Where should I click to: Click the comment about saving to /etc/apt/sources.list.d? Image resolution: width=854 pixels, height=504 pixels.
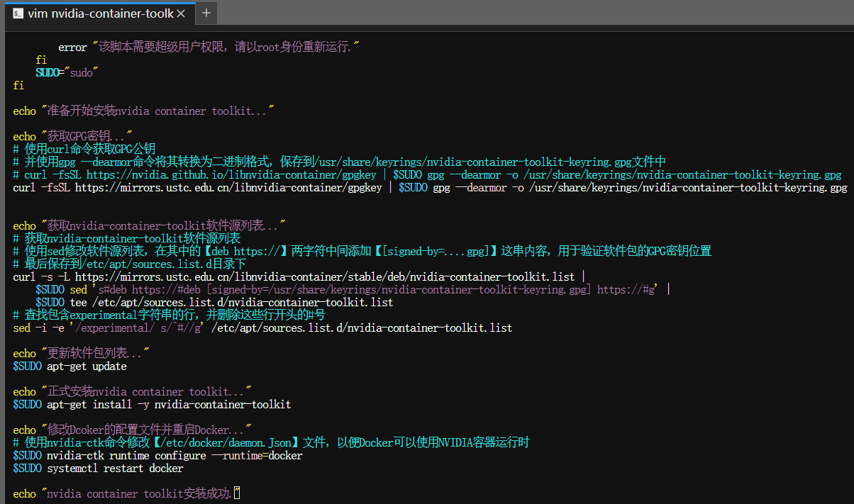pos(129,264)
